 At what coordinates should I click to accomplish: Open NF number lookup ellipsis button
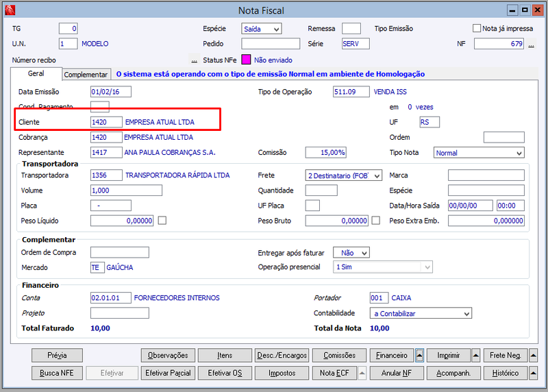click(532, 44)
